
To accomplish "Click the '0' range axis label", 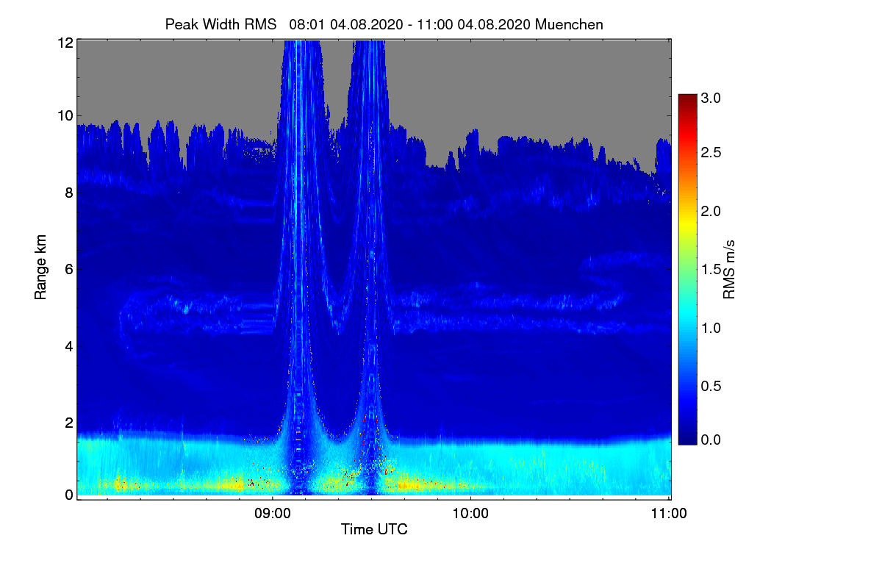I will 69,495.
